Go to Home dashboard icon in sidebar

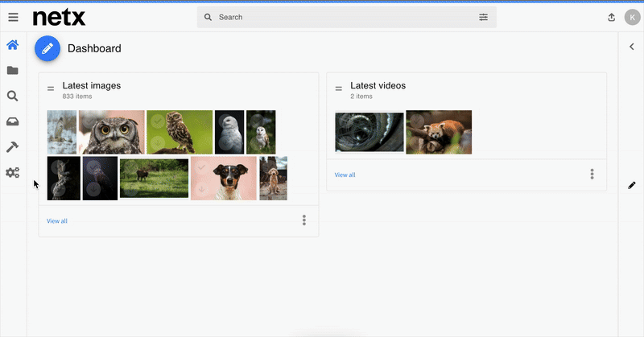point(12,45)
